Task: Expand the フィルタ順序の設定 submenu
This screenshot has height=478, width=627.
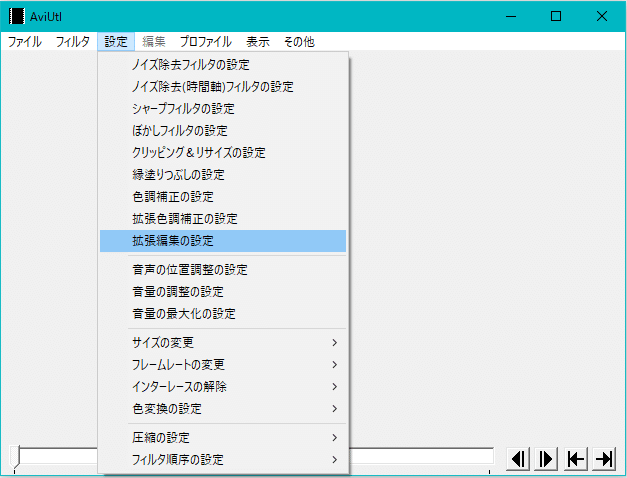Action: click(x=223, y=460)
